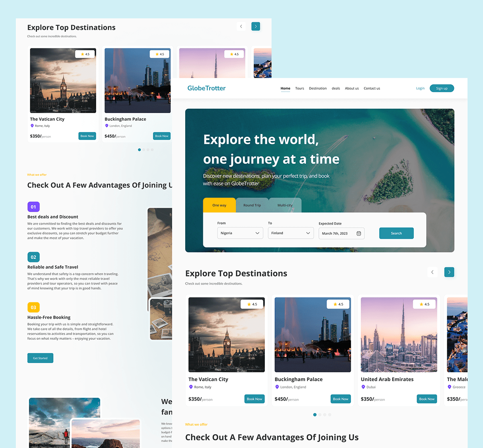483x448 pixels.
Task: Open the To destination dropdown showing Finland
Action: [291, 233]
